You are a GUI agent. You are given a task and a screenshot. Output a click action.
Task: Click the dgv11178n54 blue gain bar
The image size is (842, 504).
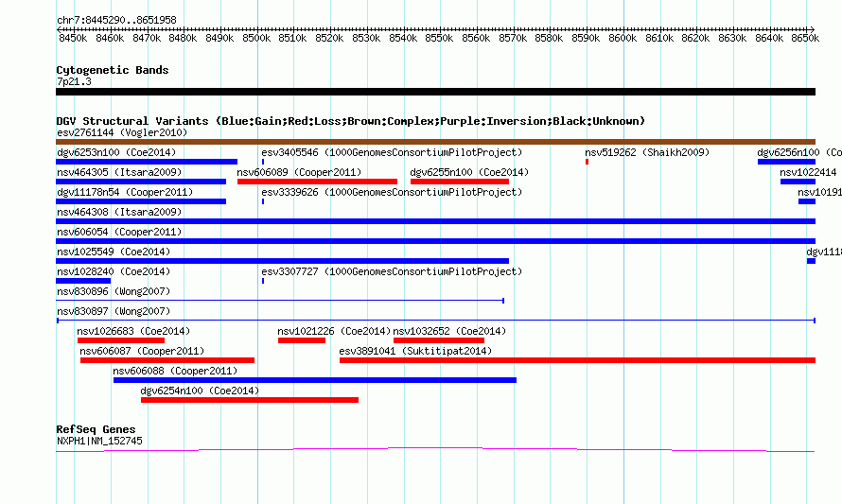click(x=141, y=201)
